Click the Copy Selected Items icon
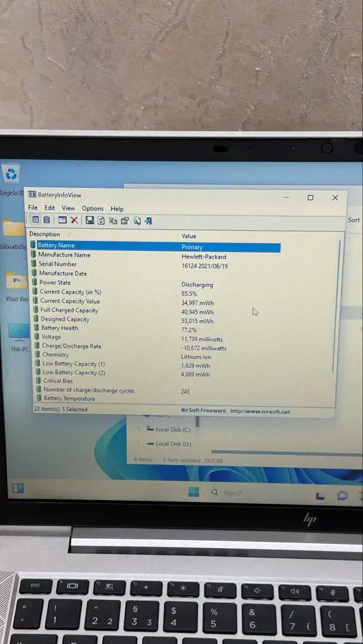Viewport: 363px width, 644px height. point(113,221)
